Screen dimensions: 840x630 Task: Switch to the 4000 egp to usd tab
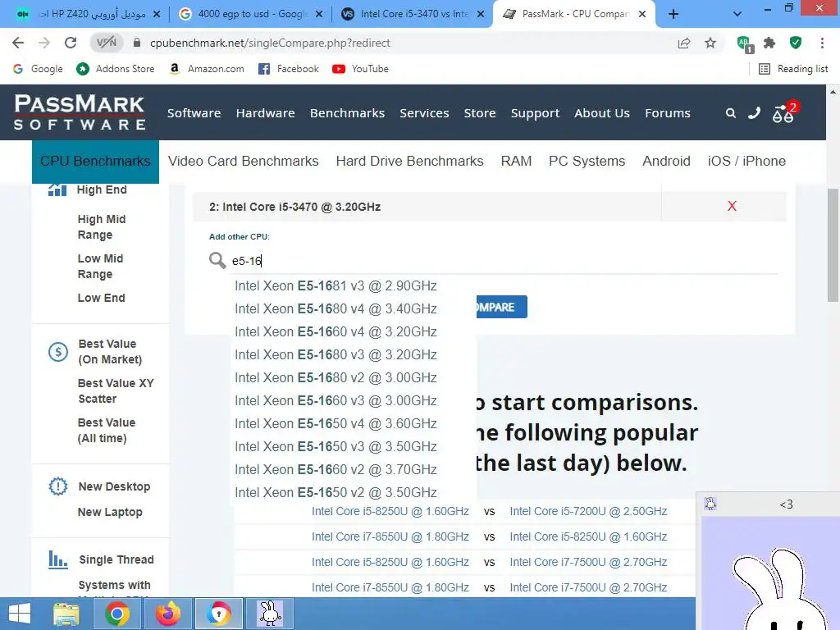point(251,14)
